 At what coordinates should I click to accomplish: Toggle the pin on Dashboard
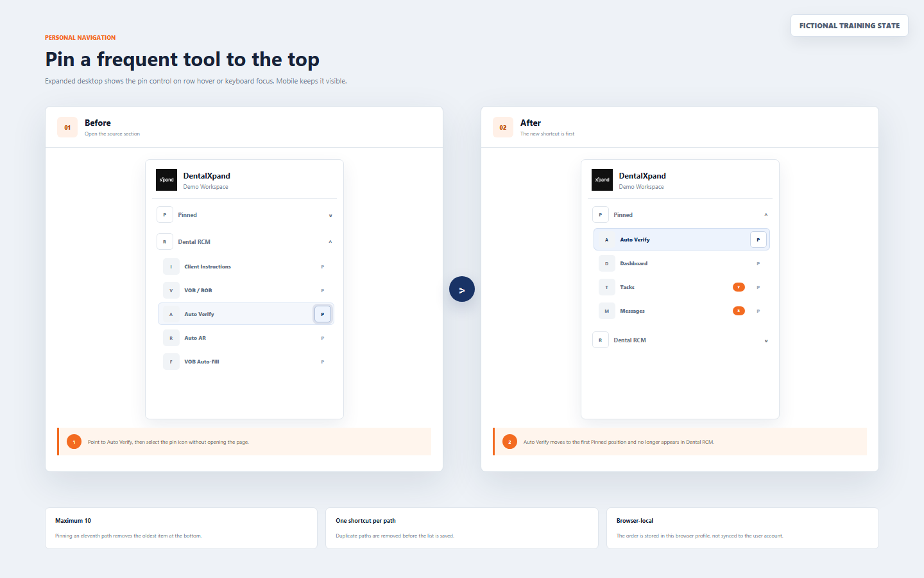758,263
